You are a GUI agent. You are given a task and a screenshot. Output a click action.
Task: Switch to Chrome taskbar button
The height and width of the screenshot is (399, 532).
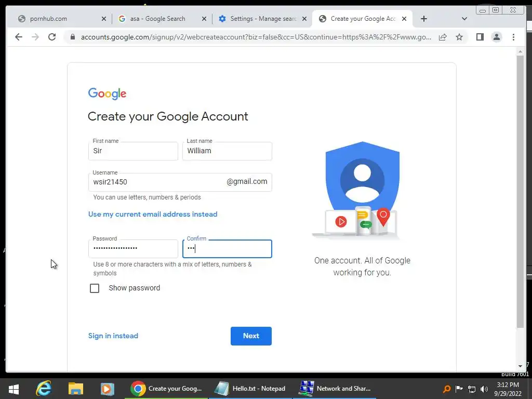166,389
